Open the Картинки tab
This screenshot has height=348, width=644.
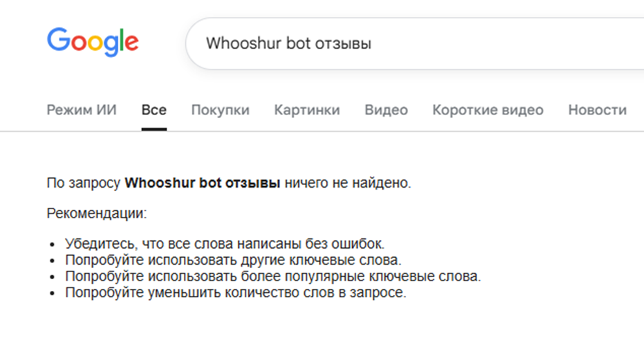[x=307, y=110]
